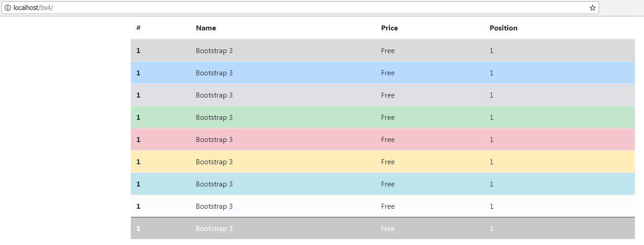Click 'Free' in the blue row
The width and height of the screenshot is (644, 245).
pos(388,73)
